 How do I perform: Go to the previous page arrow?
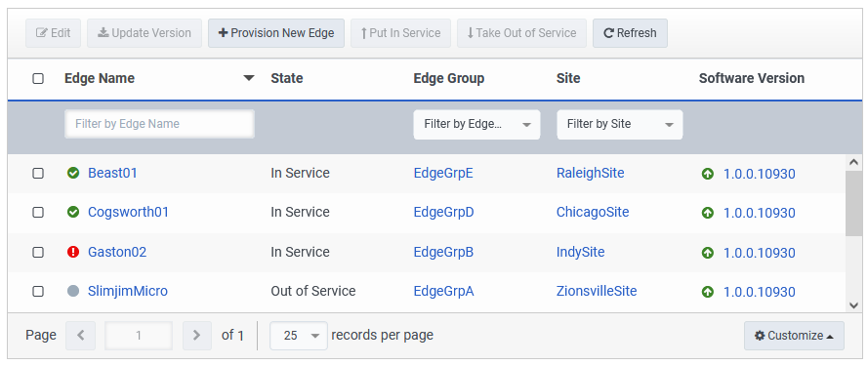click(x=80, y=335)
